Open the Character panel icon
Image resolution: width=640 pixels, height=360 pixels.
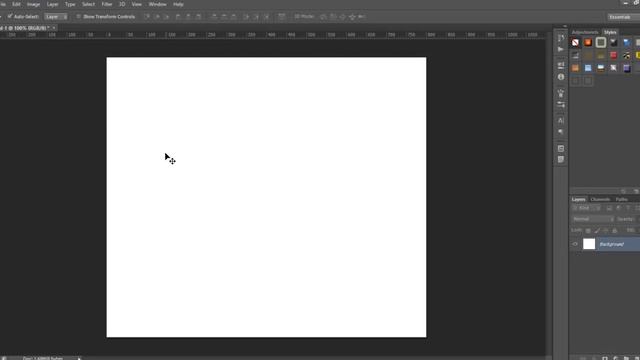click(561, 120)
